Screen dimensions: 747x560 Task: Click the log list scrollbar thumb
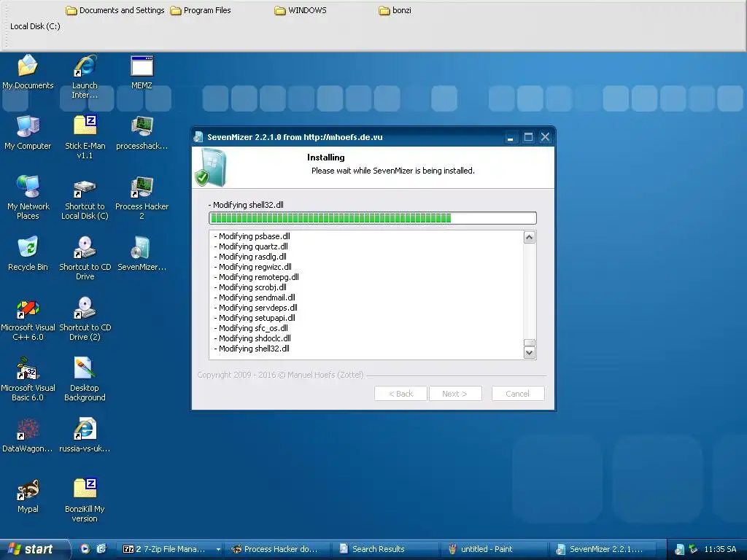pyautogui.click(x=530, y=343)
